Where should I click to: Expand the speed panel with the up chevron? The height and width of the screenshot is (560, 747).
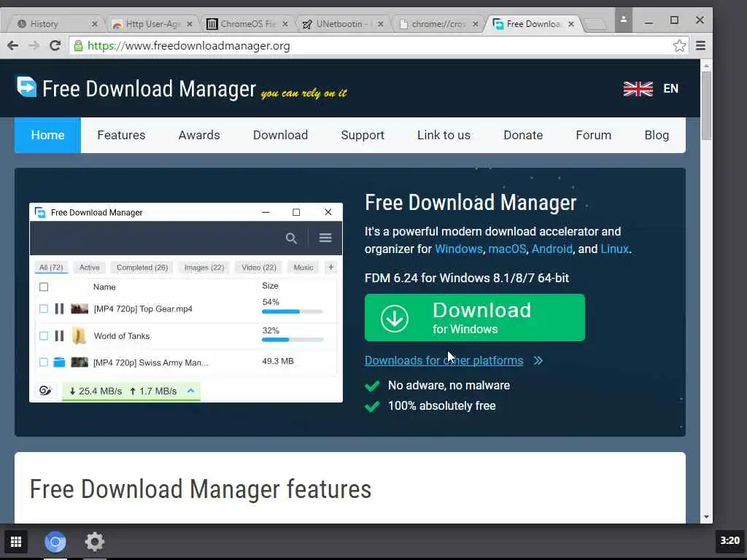click(x=191, y=391)
